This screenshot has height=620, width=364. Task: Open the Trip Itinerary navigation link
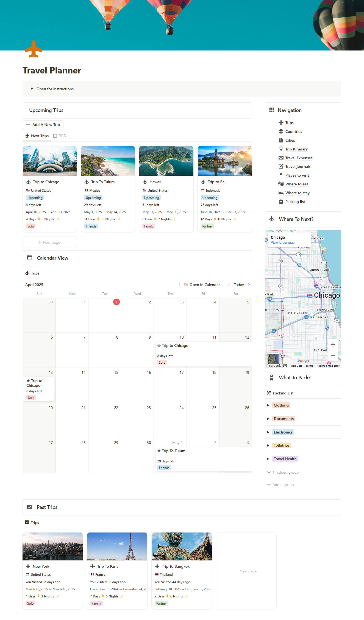point(296,149)
